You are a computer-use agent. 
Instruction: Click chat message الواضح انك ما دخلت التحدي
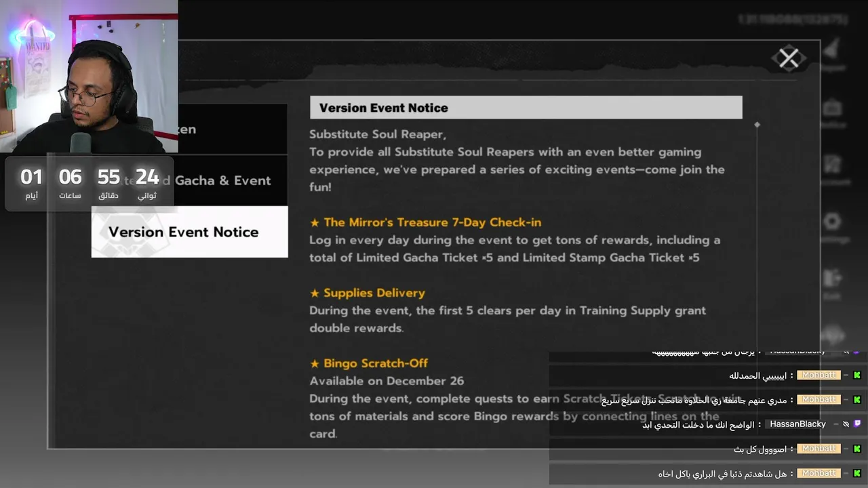click(x=698, y=425)
